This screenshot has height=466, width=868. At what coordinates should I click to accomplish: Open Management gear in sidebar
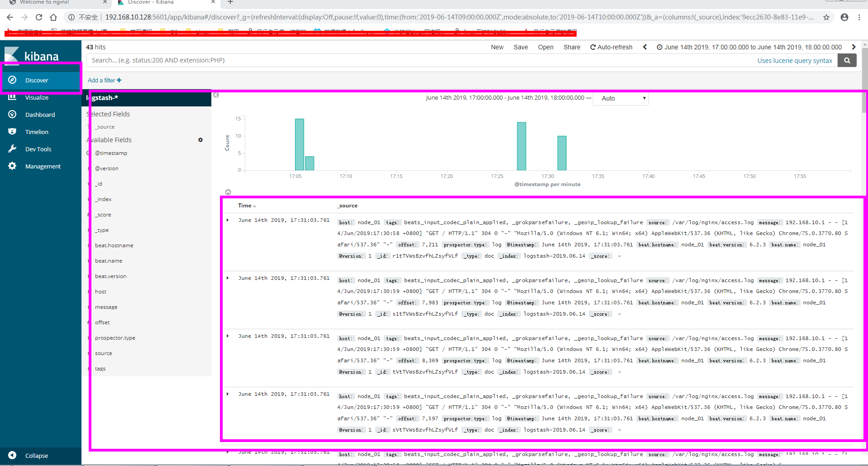(x=12, y=166)
